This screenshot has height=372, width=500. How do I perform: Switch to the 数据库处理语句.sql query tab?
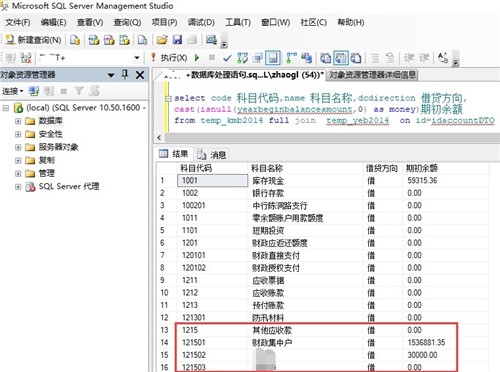pos(240,75)
